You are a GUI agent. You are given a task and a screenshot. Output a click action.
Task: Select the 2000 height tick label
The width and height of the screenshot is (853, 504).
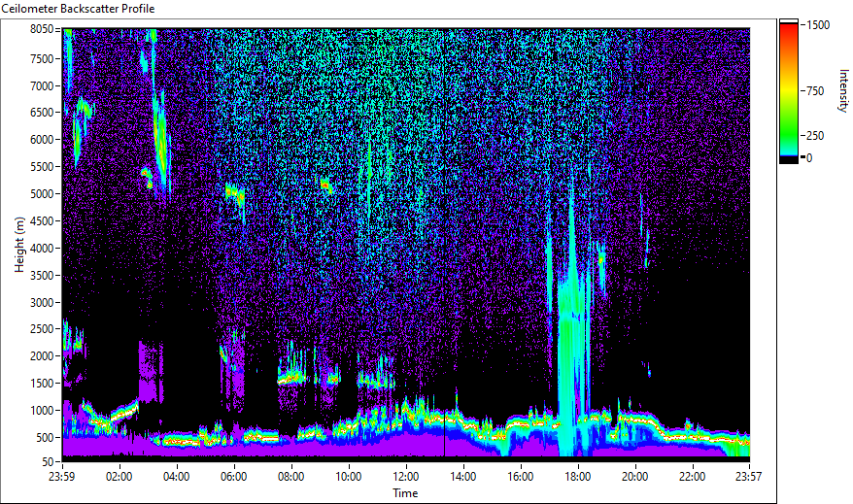click(42, 356)
